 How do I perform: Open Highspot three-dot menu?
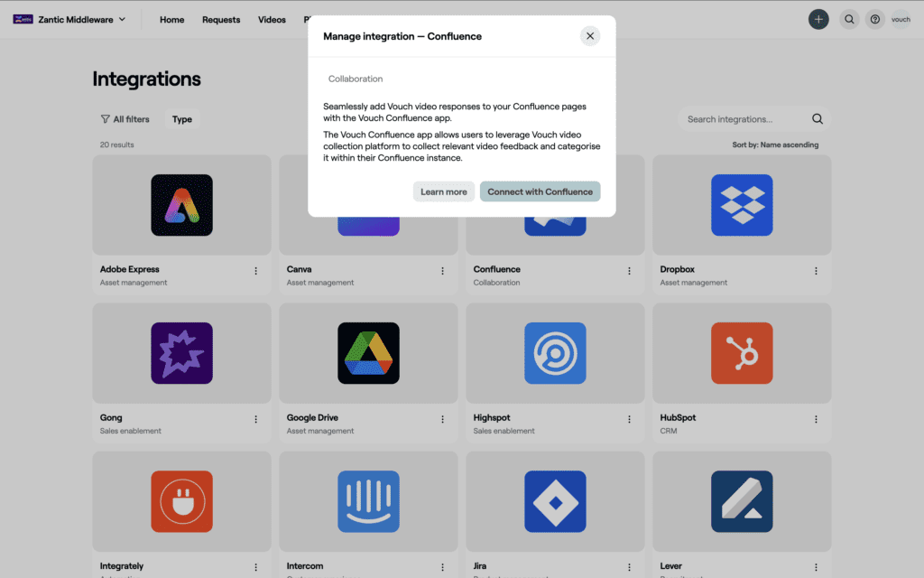point(629,419)
